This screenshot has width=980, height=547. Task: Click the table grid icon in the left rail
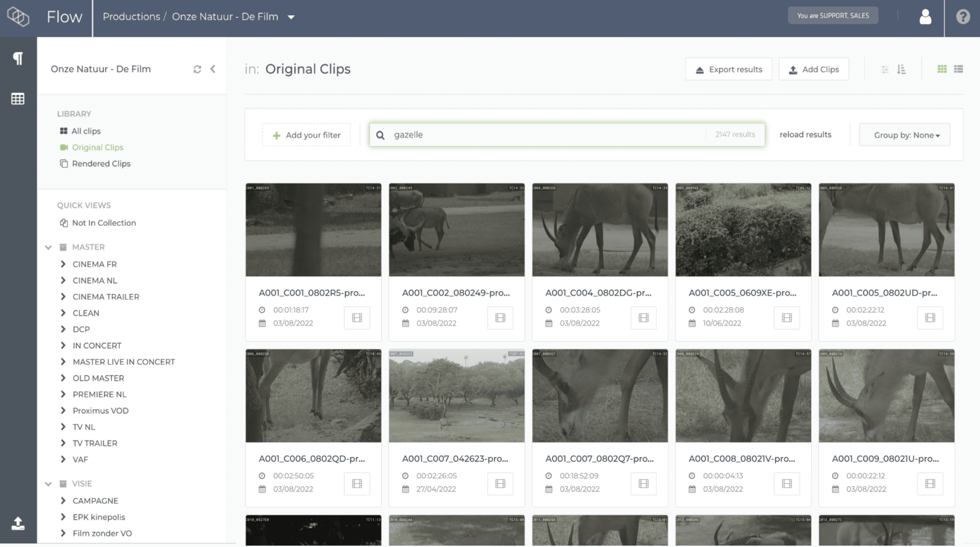pyautogui.click(x=18, y=98)
